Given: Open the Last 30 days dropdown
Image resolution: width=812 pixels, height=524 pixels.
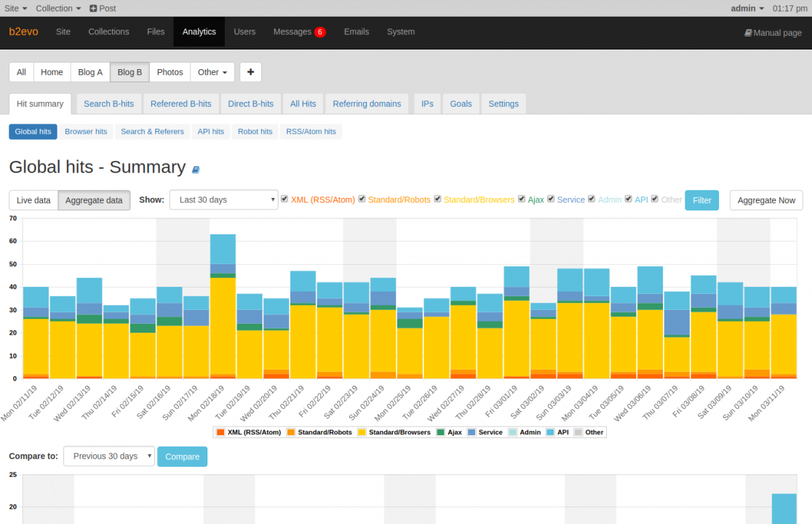Looking at the screenshot, I should point(223,200).
